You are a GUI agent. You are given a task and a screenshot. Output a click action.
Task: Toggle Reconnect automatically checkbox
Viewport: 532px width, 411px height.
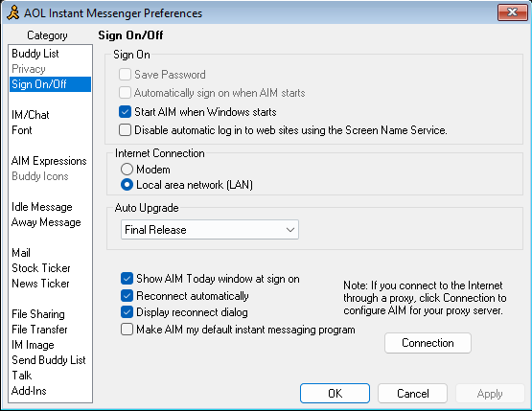click(127, 295)
